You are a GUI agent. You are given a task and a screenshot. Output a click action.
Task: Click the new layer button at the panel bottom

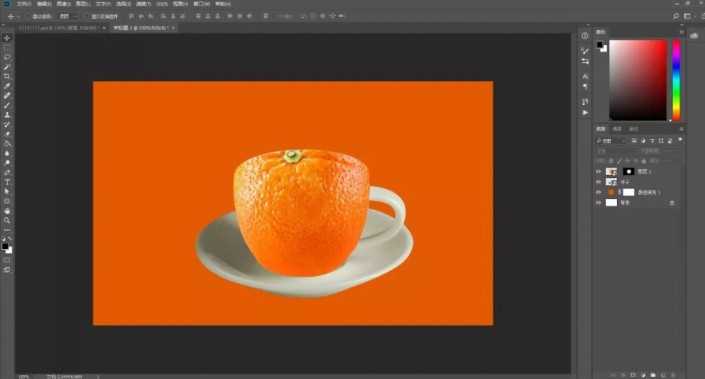click(663, 375)
